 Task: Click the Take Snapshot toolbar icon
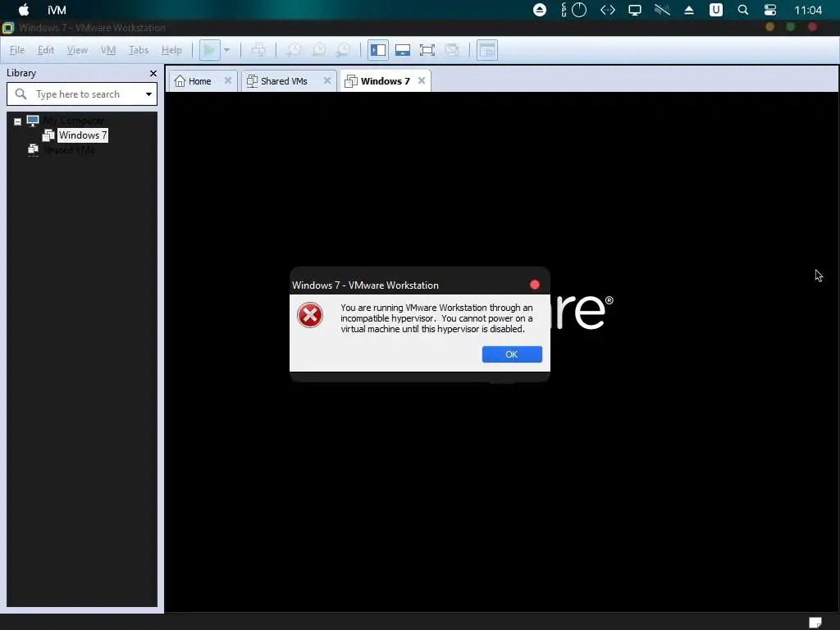pyautogui.click(x=294, y=50)
